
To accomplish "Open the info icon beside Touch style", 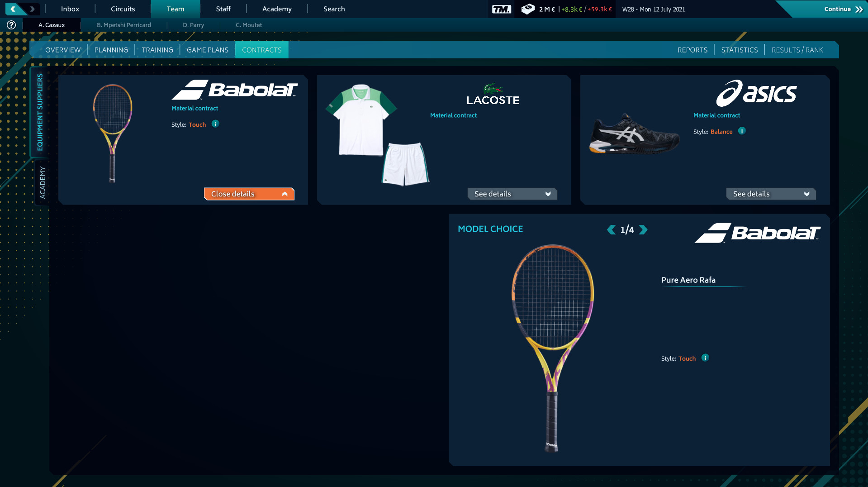I will click(x=215, y=124).
